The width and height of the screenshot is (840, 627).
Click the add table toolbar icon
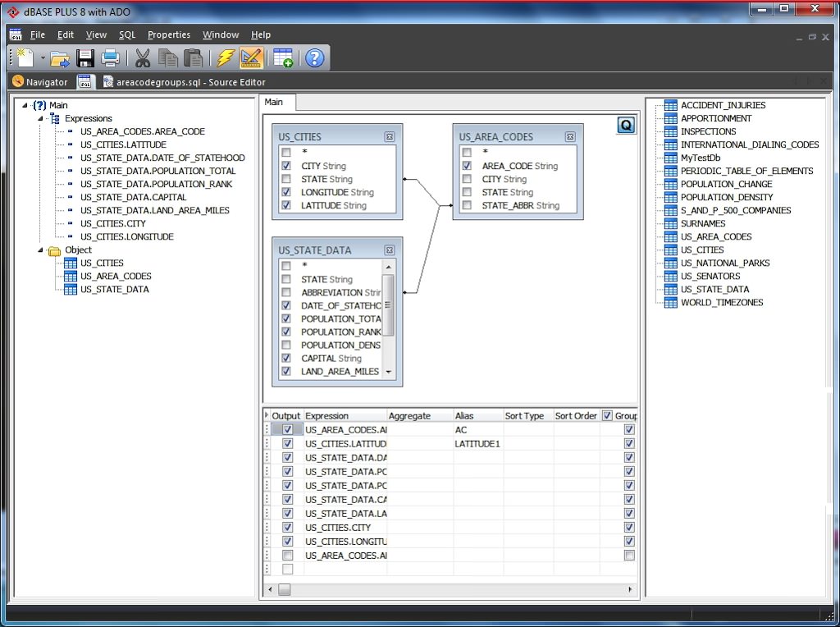283,58
